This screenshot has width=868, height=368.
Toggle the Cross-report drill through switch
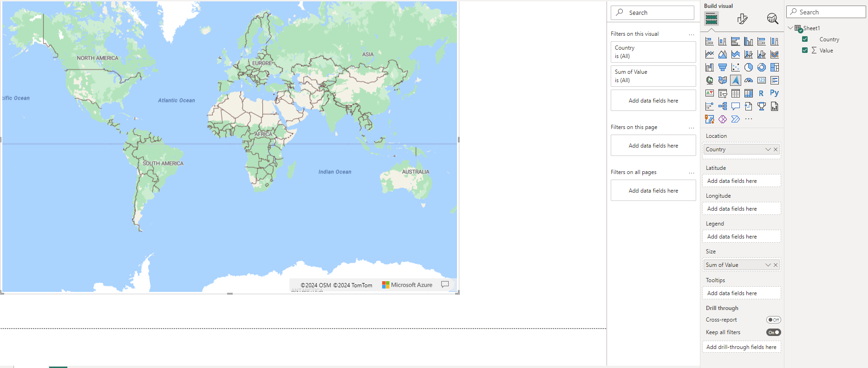(x=773, y=320)
